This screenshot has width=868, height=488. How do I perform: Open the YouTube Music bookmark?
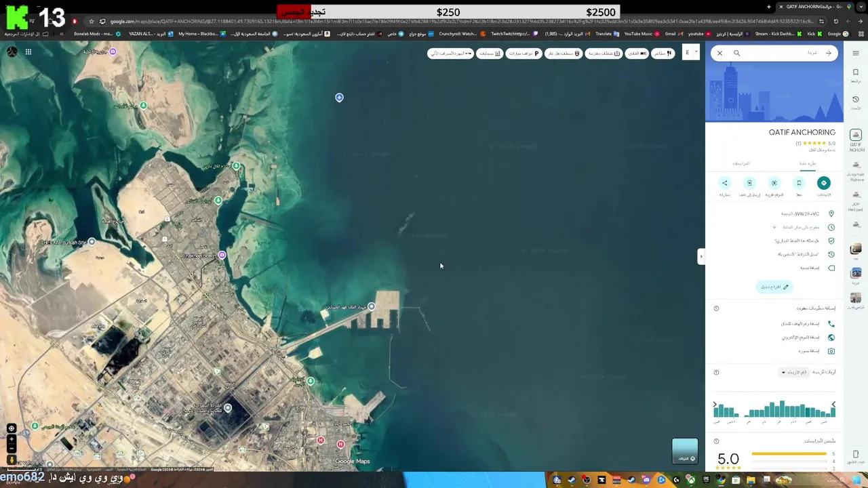(x=642, y=33)
